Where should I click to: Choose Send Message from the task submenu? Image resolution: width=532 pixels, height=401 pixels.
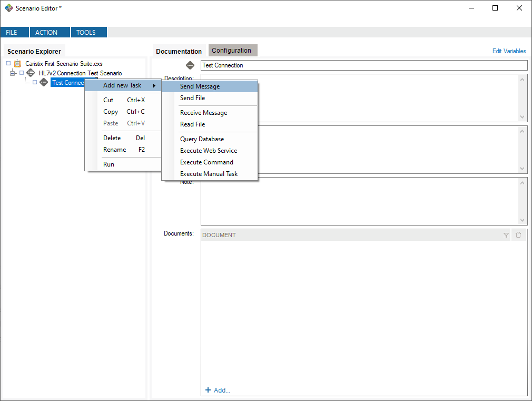point(200,86)
